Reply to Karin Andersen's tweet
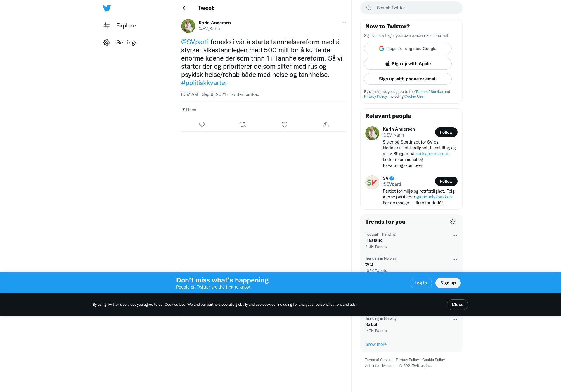 click(202, 125)
